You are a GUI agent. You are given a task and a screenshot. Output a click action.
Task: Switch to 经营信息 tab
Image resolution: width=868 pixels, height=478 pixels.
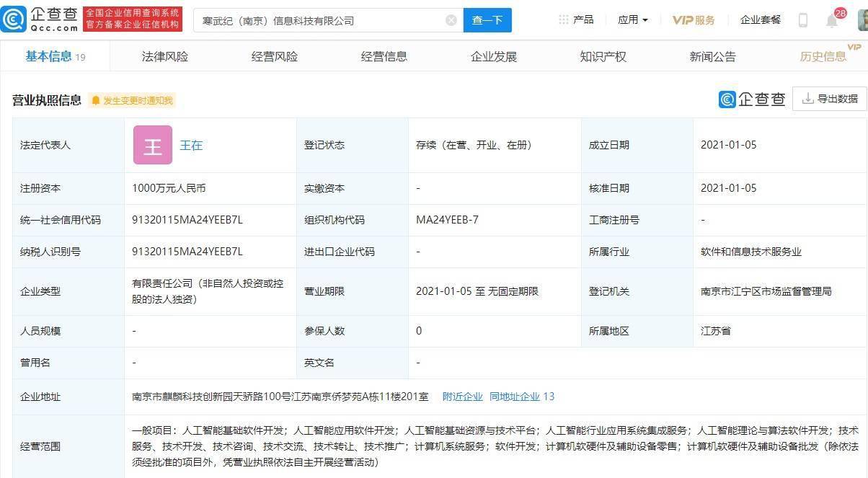(x=384, y=56)
